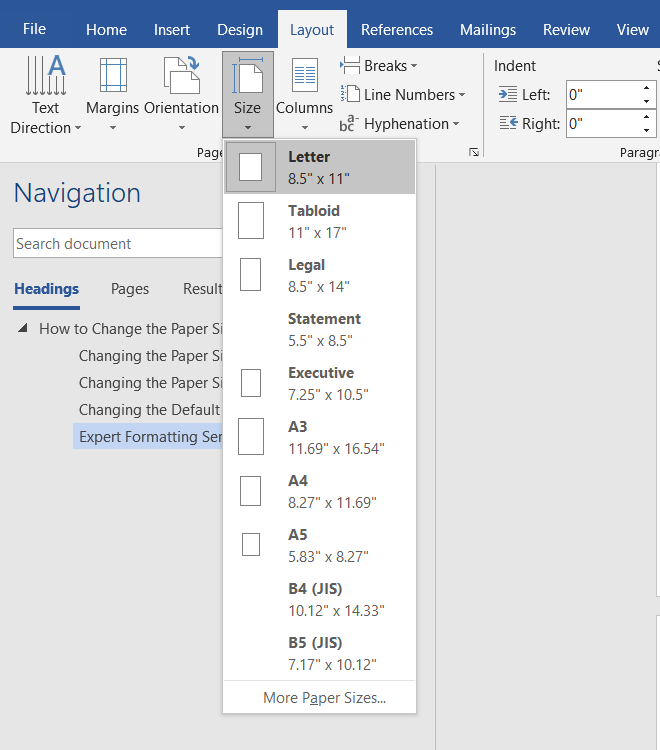Click the Orientation icon
The width and height of the screenshot is (660, 750).
coord(181,76)
